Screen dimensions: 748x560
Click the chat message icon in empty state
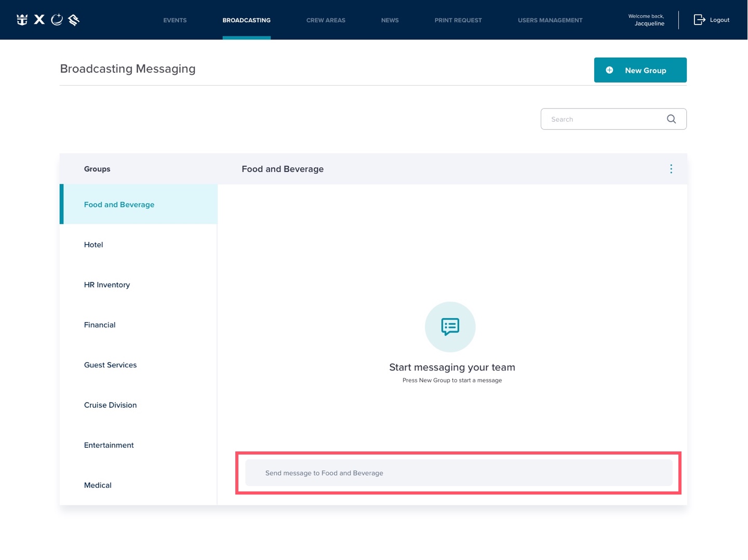[x=450, y=327]
